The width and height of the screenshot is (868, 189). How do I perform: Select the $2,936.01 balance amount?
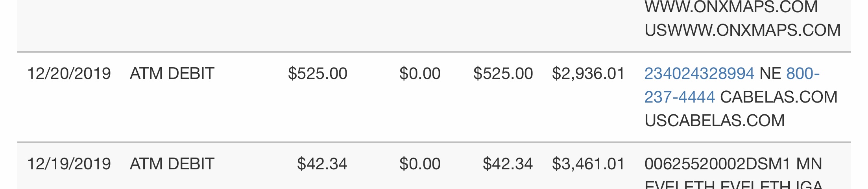(588, 73)
